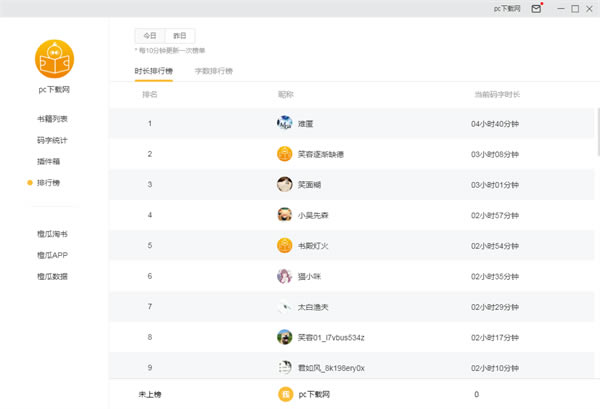Switch to the 今日 ranking
This screenshot has width=600, height=409.
click(149, 34)
